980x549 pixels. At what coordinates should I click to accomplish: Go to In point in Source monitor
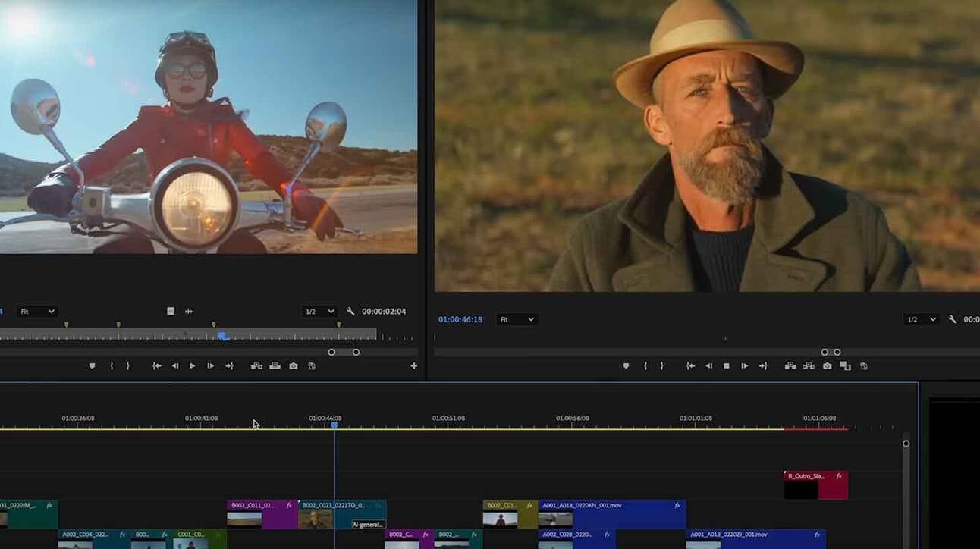(157, 365)
